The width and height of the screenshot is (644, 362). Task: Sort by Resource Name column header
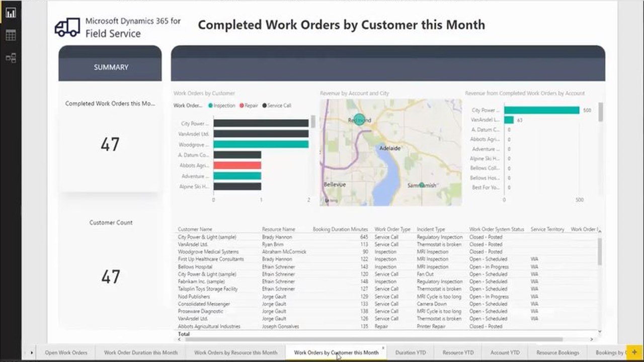pyautogui.click(x=278, y=229)
